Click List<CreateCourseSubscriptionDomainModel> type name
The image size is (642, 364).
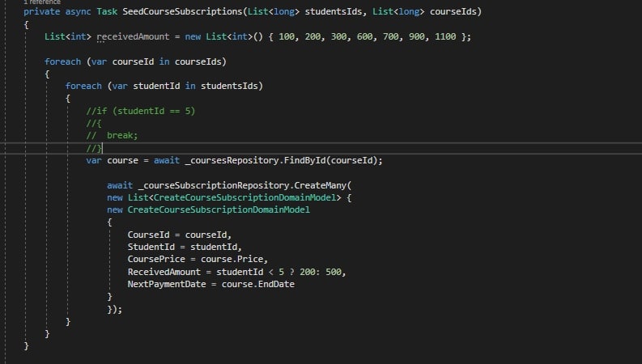coord(234,197)
